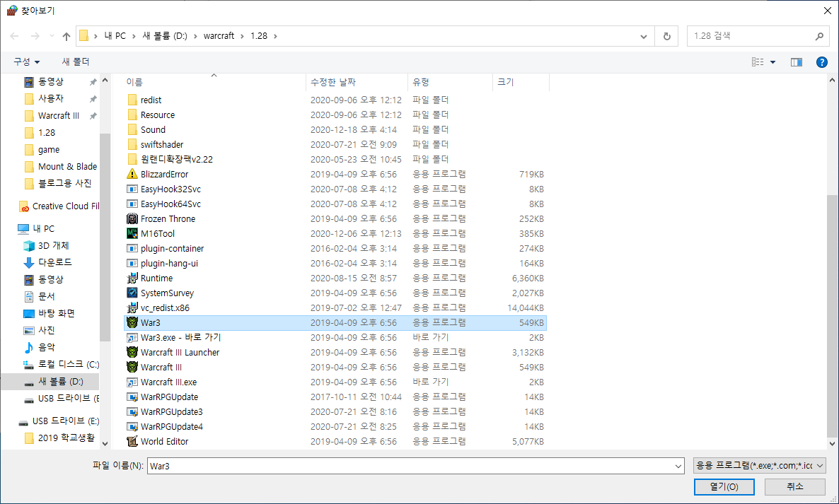Screen dimensions: 839x504
Task: Click the vc_redist.x86 installer icon
Action: pyautogui.click(x=132, y=308)
